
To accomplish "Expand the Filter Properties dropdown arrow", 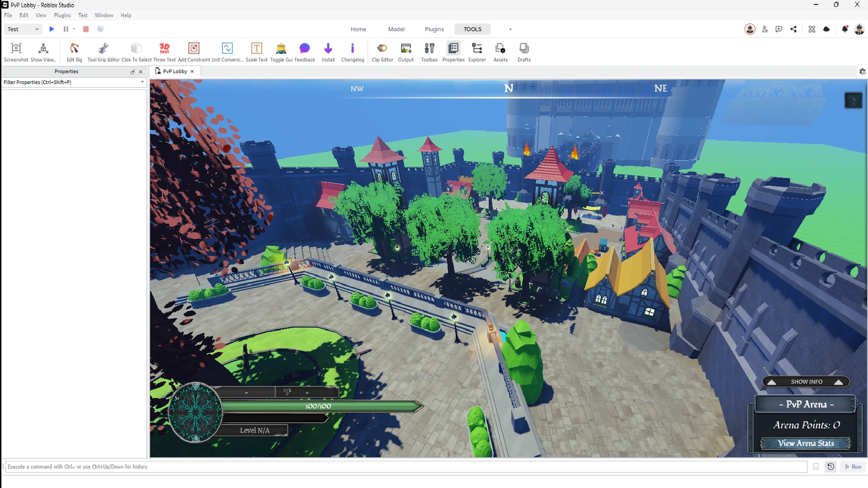I will [x=143, y=82].
